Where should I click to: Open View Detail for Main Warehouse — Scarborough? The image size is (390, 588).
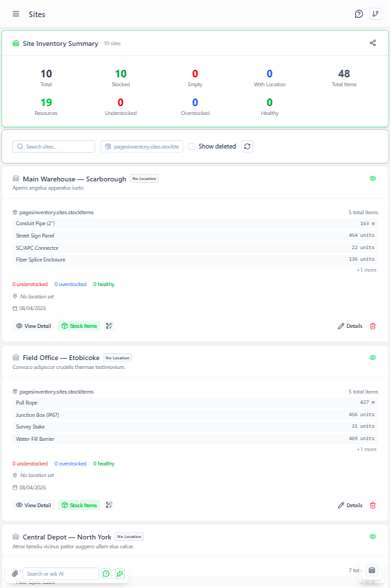click(34, 326)
